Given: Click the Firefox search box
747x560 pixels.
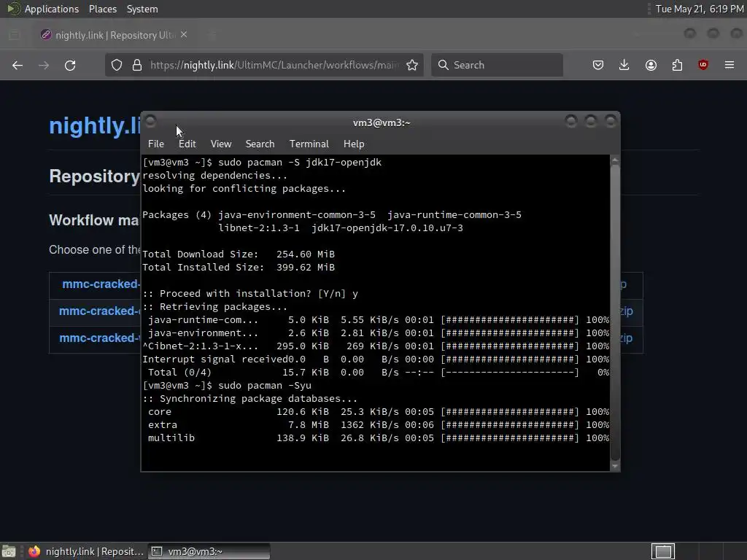Looking at the screenshot, I should pyautogui.click(x=497, y=65).
